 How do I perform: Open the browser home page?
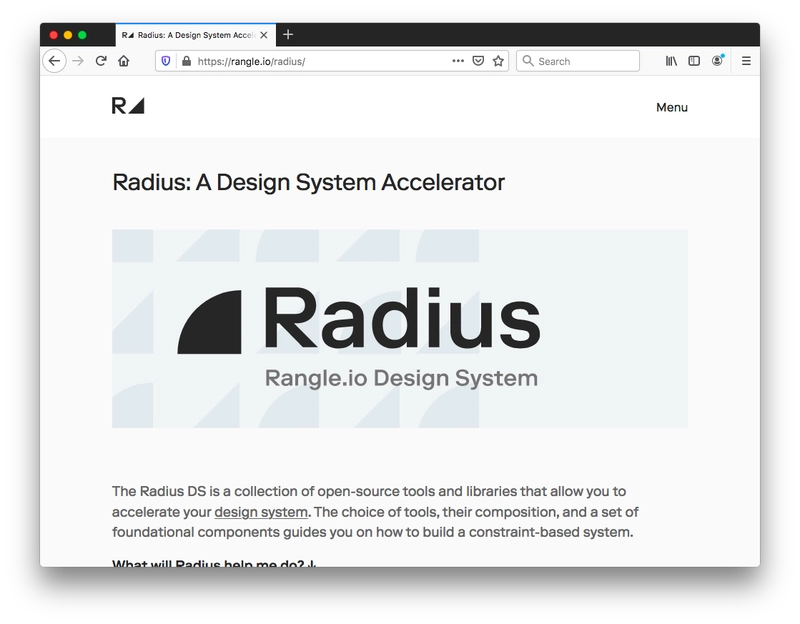pyautogui.click(x=124, y=61)
